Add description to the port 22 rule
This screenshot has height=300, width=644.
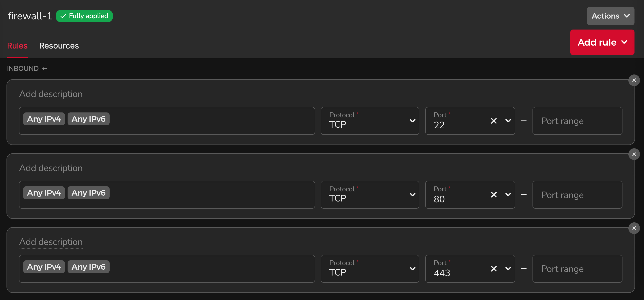pyautogui.click(x=51, y=94)
